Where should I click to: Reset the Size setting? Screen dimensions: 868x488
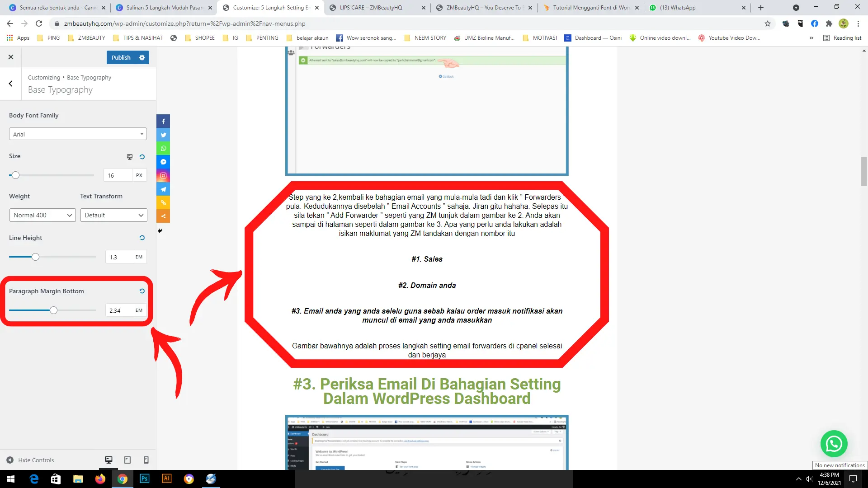142,157
